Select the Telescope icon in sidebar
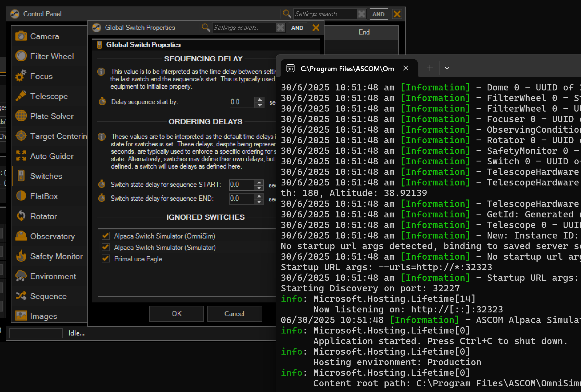581x392 pixels. click(21, 96)
